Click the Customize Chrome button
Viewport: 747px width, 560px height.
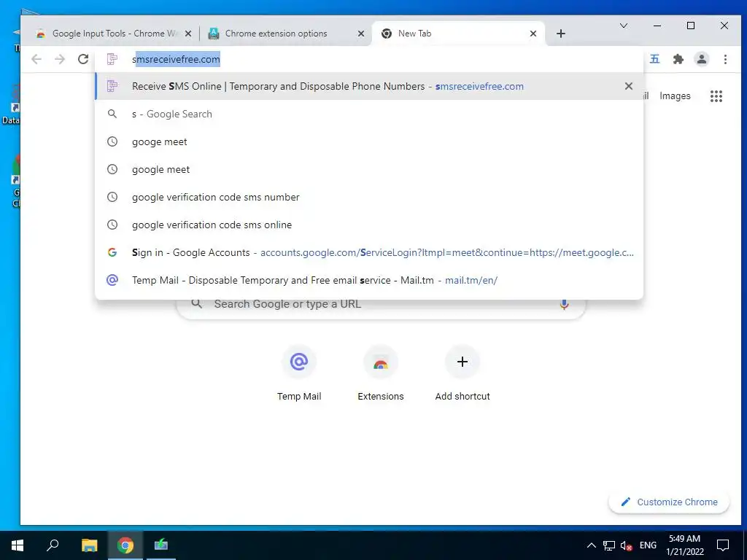point(669,502)
